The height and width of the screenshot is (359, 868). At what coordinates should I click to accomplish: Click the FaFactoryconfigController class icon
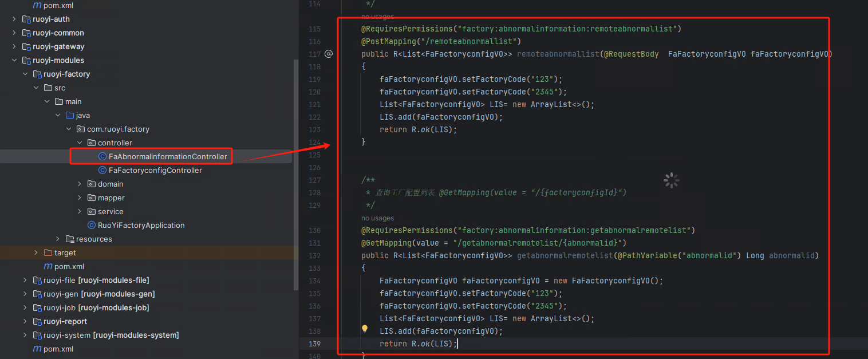tap(102, 170)
